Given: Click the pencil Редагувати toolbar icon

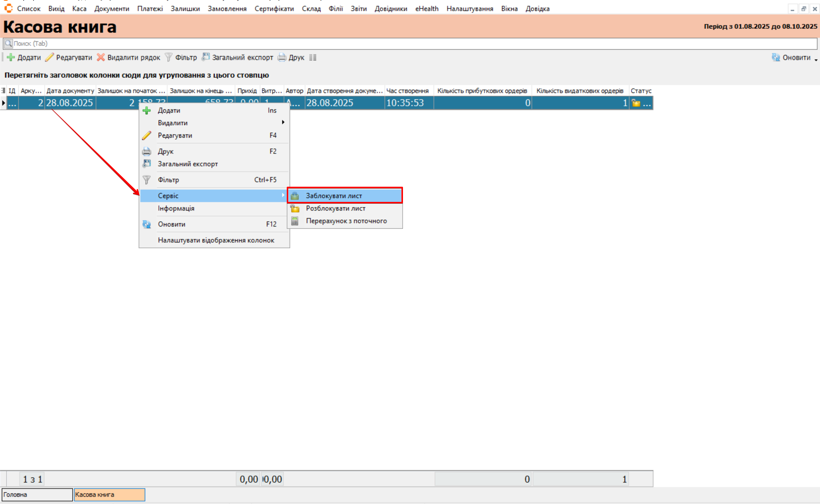Looking at the screenshot, I should [50, 57].
